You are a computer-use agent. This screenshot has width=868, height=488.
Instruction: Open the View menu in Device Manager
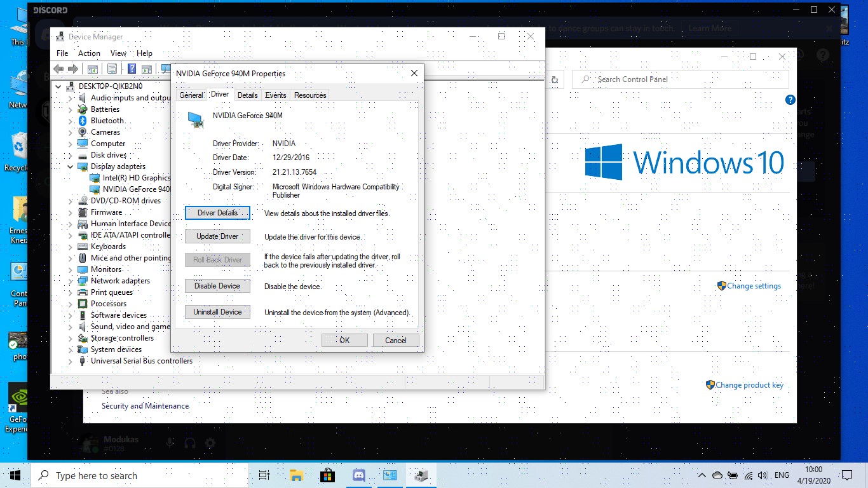click(119, 53)
